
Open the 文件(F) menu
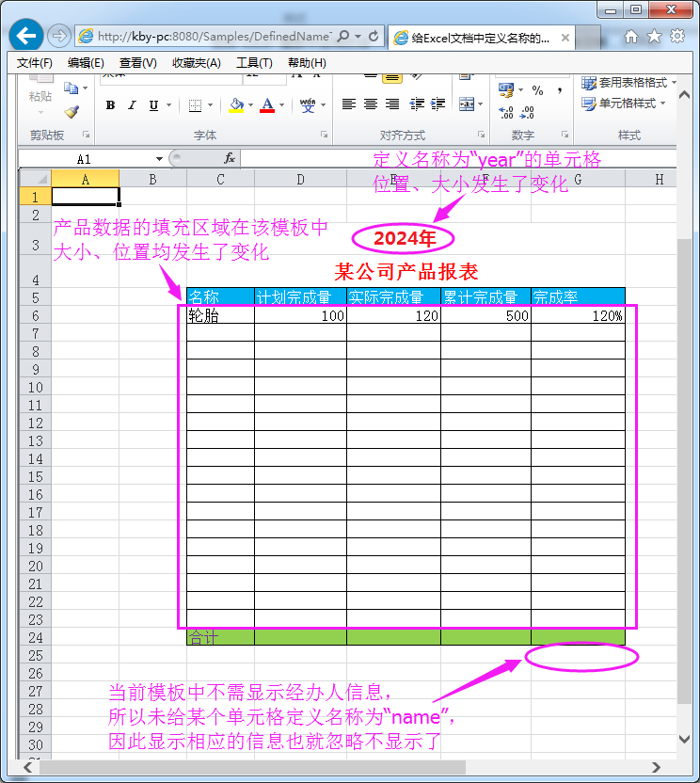[x=34, y=63]
